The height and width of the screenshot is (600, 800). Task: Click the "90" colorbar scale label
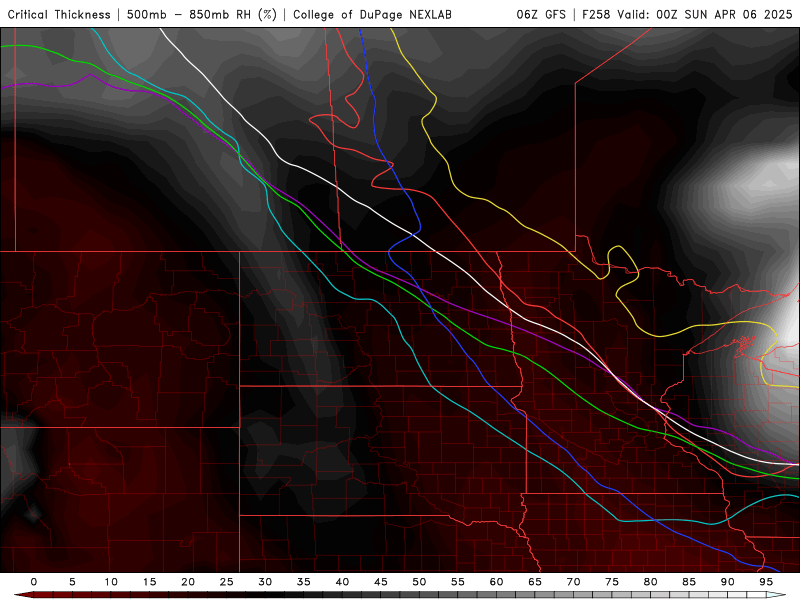coord(728,582)
